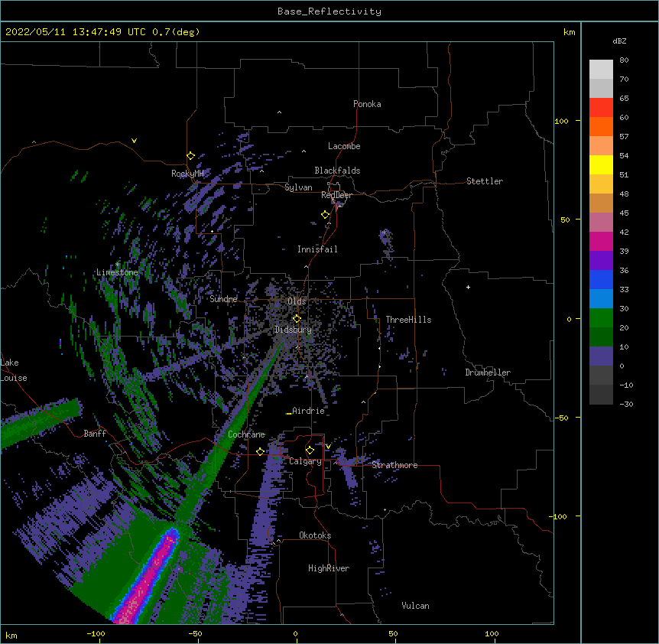The image size is (659, 644).
Task: Click the Didsbury city label
Action: (293, 330)
